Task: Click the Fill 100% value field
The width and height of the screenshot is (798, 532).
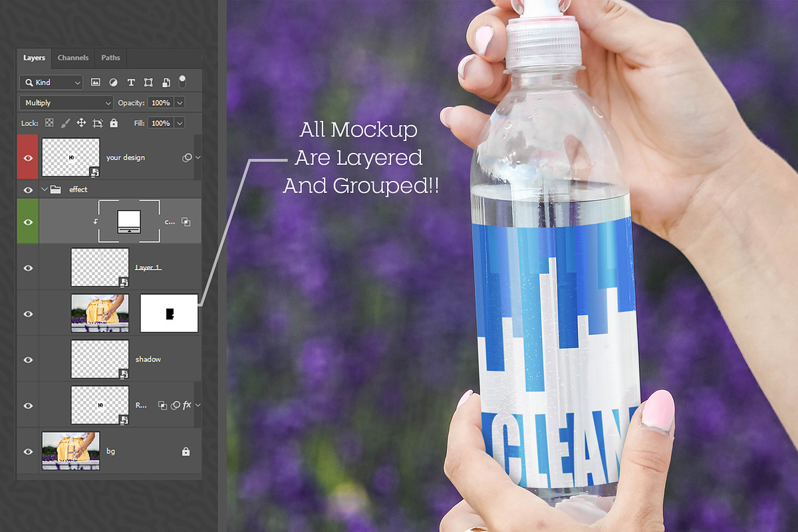Action: tap(160, 123)
